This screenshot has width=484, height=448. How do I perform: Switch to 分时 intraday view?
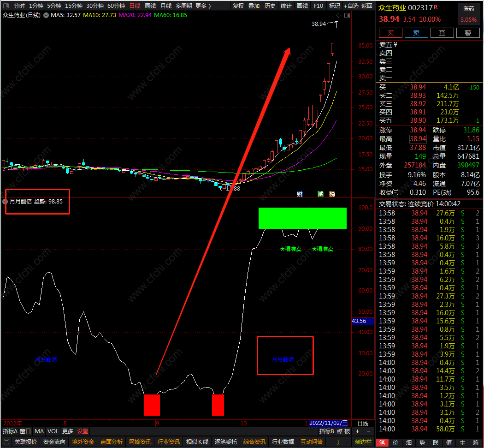[x=19, y=6]
